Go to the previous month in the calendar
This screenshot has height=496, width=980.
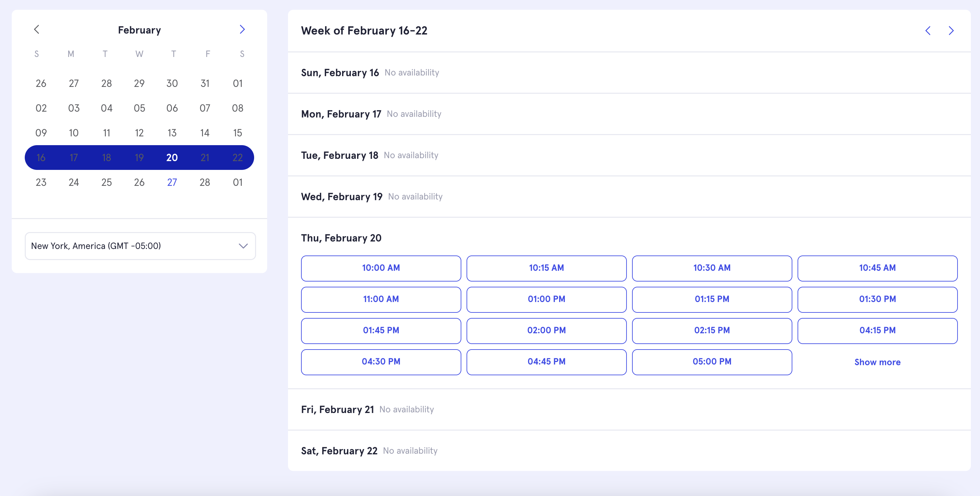tap(36, 29)
